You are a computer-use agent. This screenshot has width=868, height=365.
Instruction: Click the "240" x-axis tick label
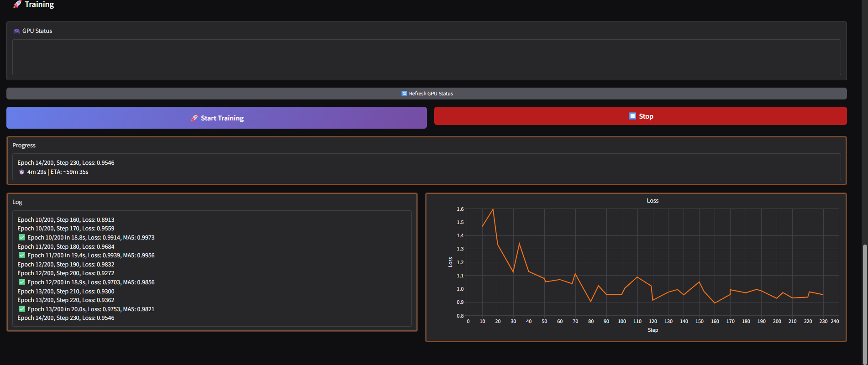[835, 321]
